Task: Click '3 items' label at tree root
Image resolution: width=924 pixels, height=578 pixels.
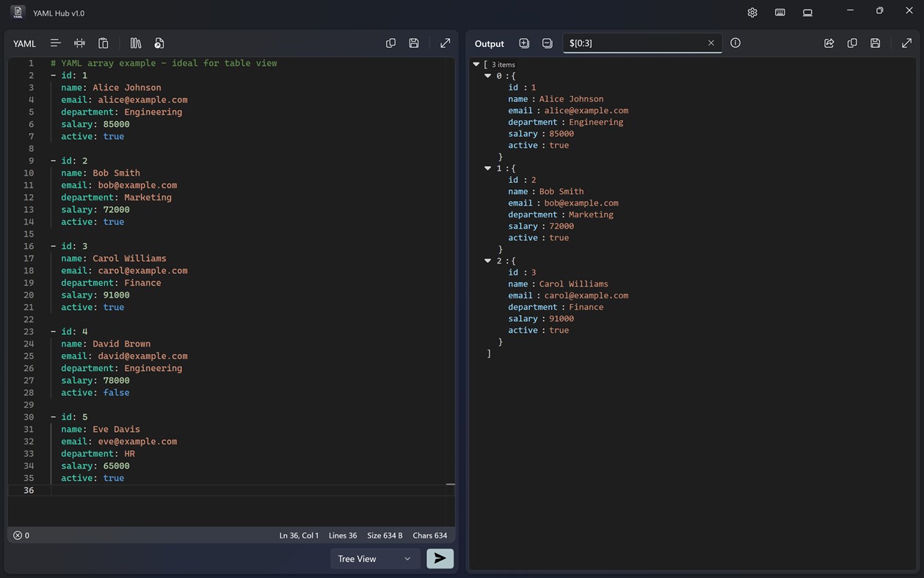Action: (503, 65)
